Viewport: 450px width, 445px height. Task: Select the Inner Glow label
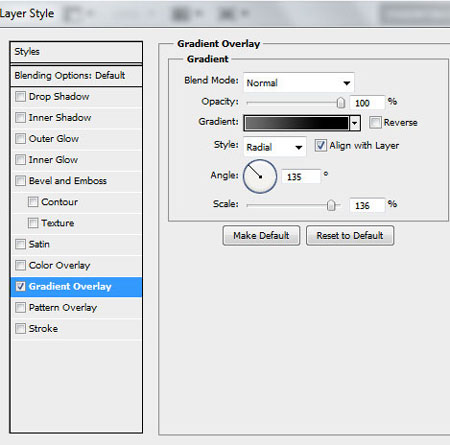pos(53,160)
